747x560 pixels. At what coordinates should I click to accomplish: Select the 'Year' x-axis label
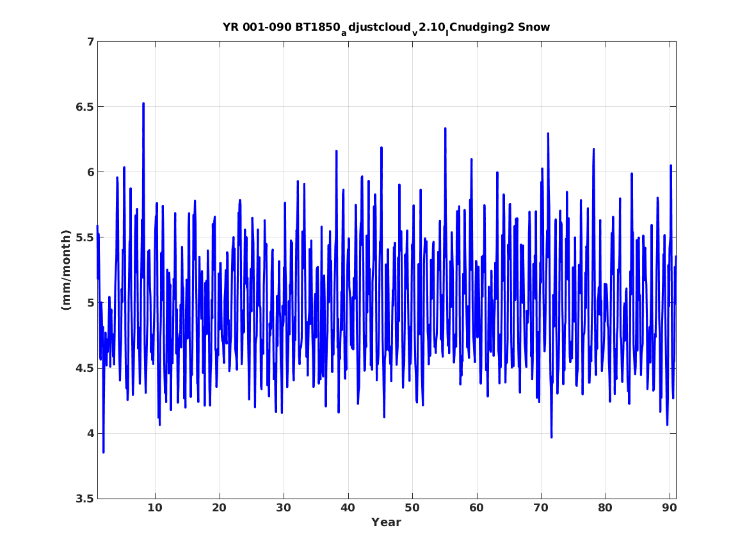tap(387, 522)
